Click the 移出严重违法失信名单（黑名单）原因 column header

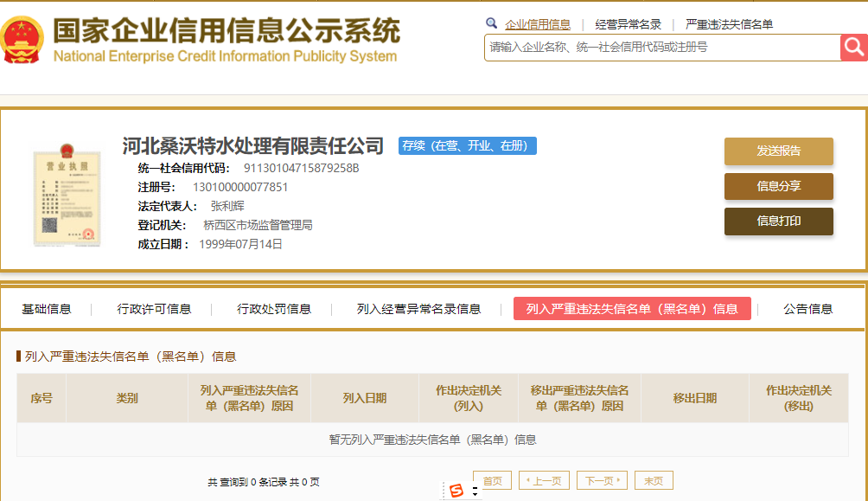(579, 399)
